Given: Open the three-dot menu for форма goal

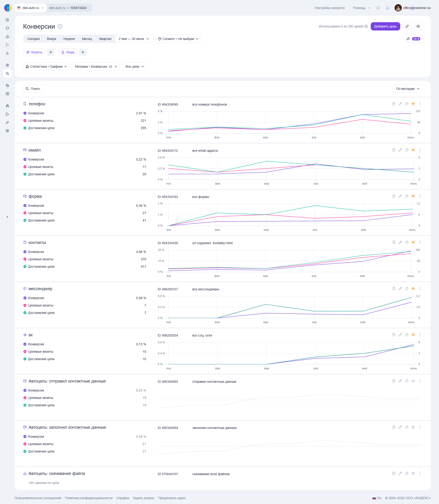Looking at the screenshot, I should point(420,196).
